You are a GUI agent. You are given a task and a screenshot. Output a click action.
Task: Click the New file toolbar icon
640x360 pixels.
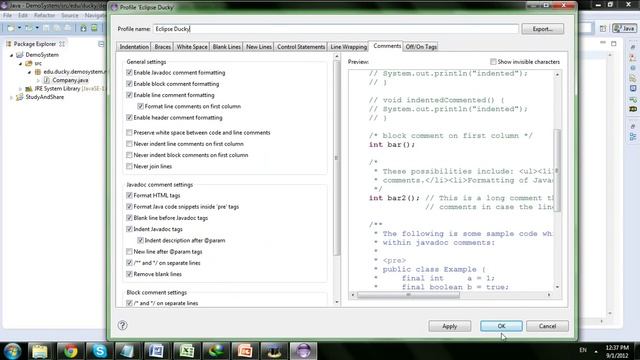point(11,28)
